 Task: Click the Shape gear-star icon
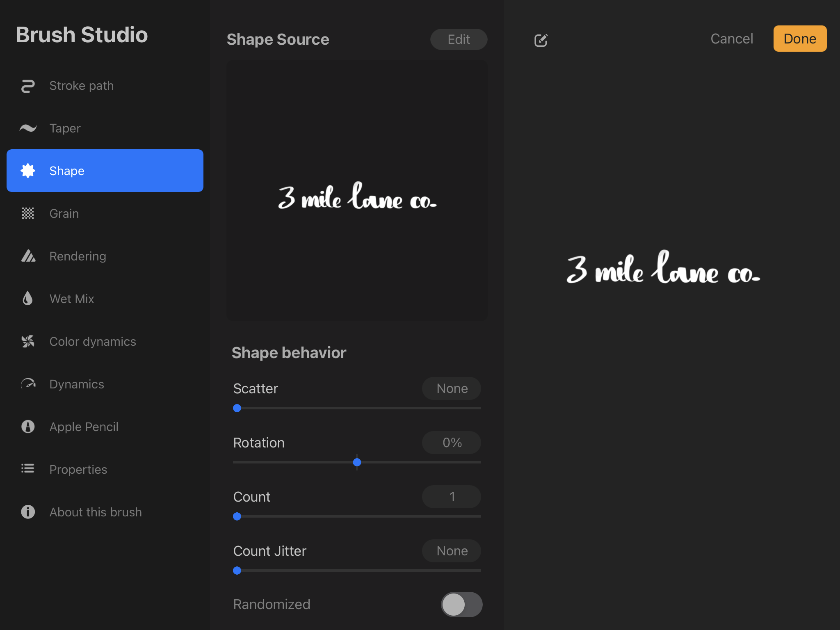(28, 171)
